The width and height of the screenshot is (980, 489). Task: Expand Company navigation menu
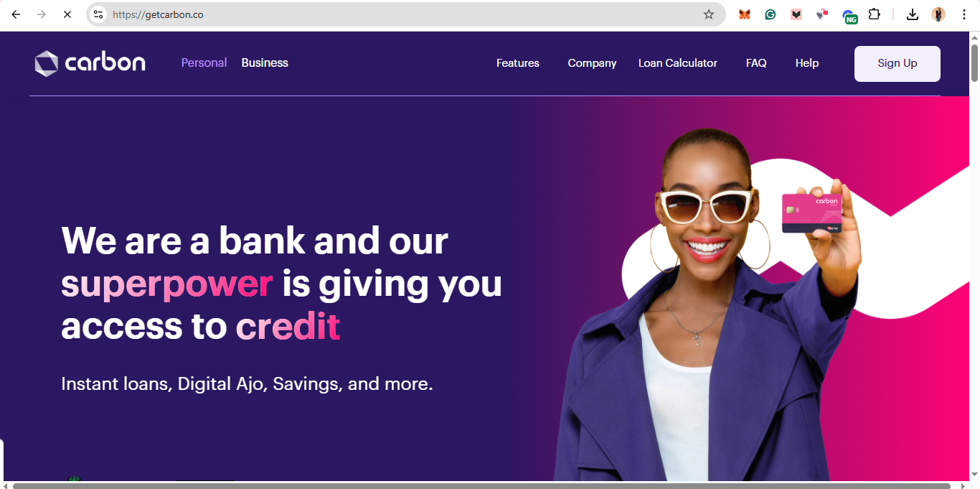pyautogui.click(x=592, y=63)
